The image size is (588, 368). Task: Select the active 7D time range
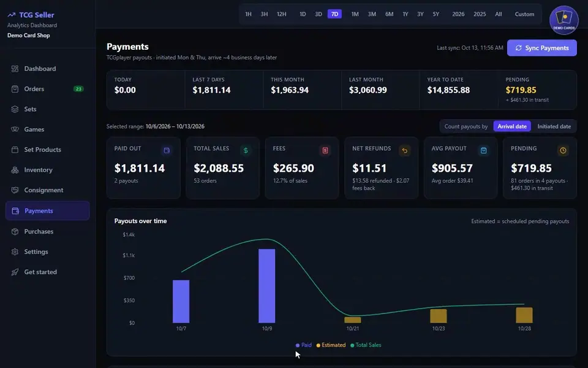334,14
